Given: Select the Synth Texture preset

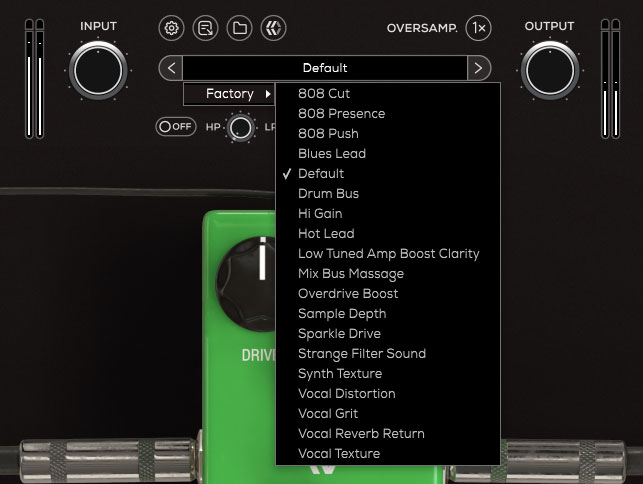Looking at the screenshot, I should pyautogui.click(x=388, y=374).
